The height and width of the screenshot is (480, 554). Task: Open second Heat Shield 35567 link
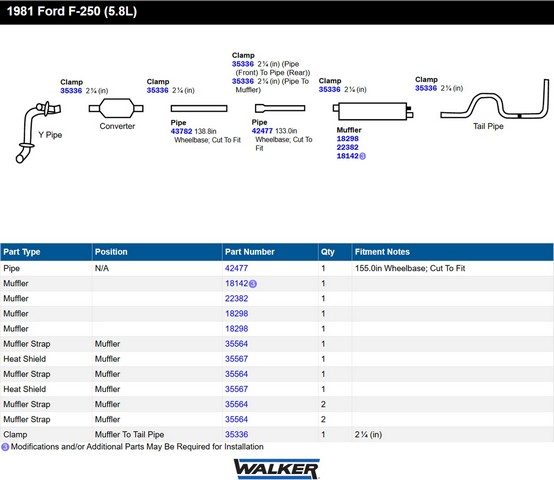coord(236,389)
